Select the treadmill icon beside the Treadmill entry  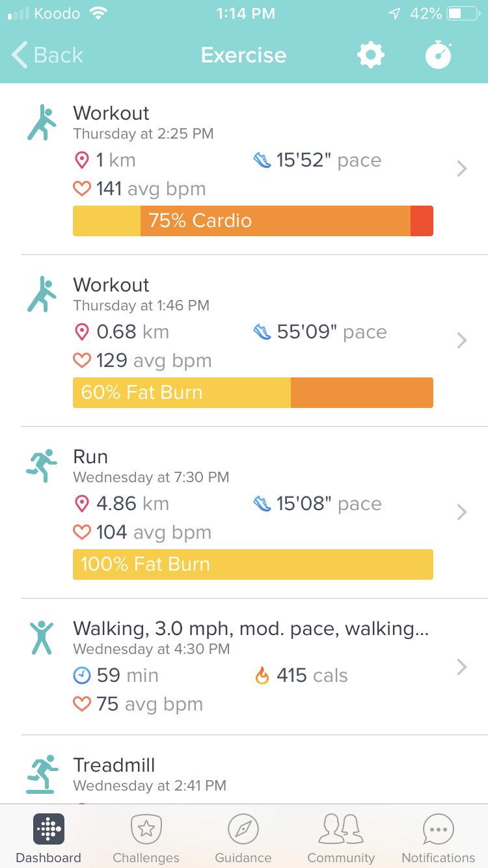tap(40, 774)
